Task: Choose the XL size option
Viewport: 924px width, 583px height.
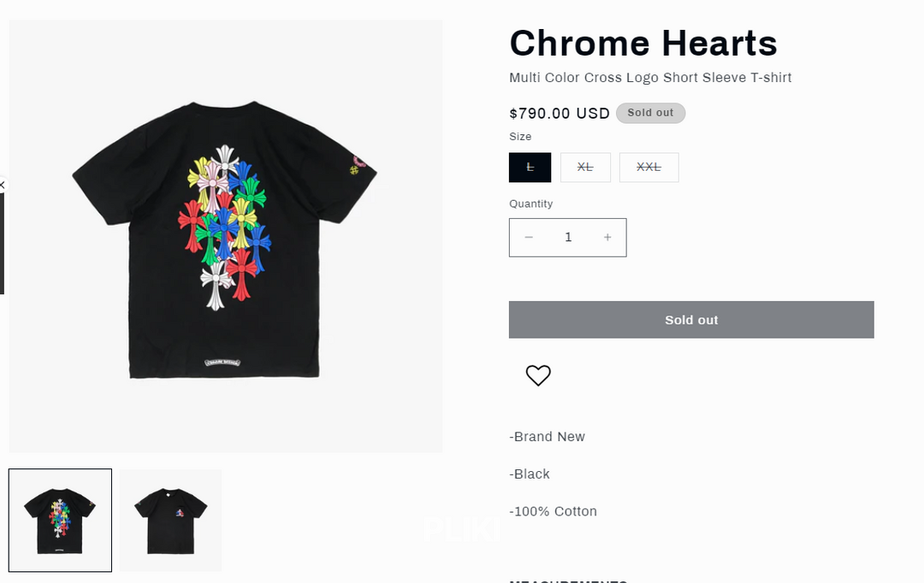Action: point(585,168)
